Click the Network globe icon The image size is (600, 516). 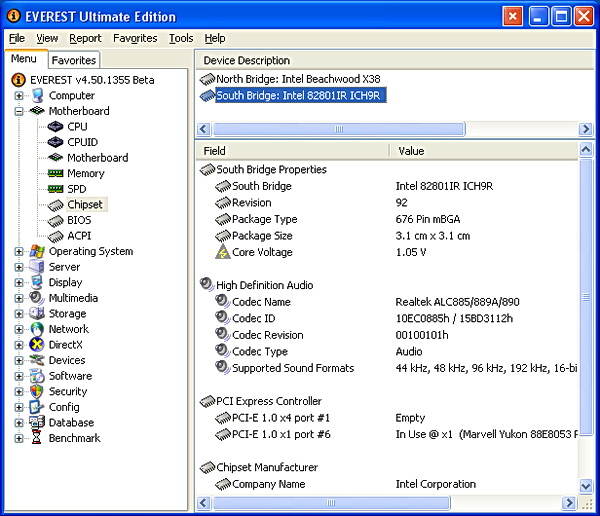(37, 329)
